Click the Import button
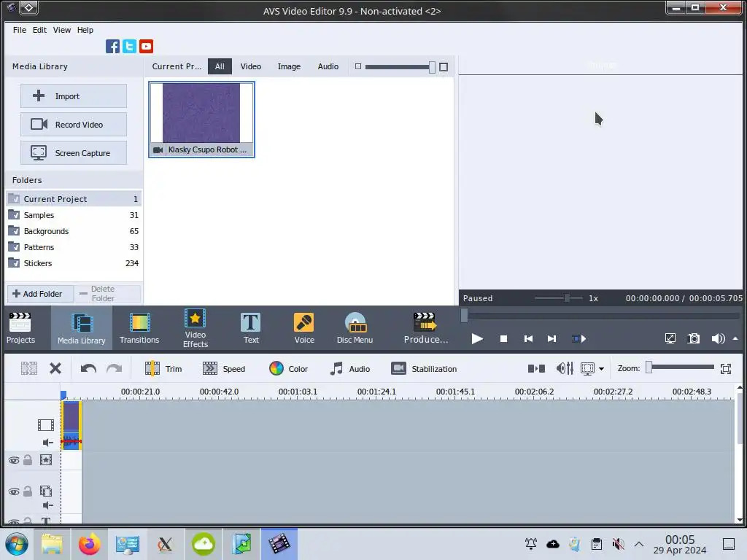 coord(74,96)
